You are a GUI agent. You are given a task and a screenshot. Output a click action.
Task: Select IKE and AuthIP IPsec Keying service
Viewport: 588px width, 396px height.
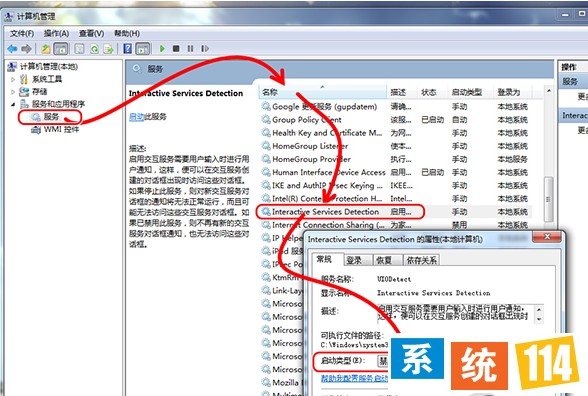click(396, 185)
